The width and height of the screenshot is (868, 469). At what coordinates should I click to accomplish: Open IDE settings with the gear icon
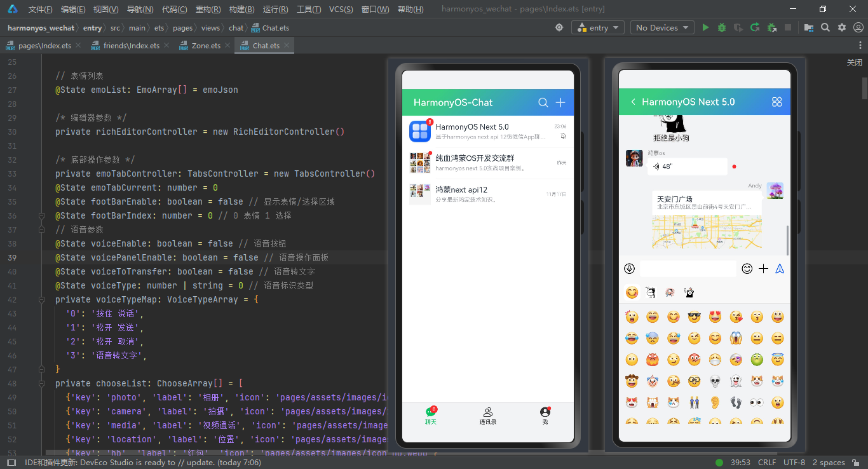click(841, 27)
